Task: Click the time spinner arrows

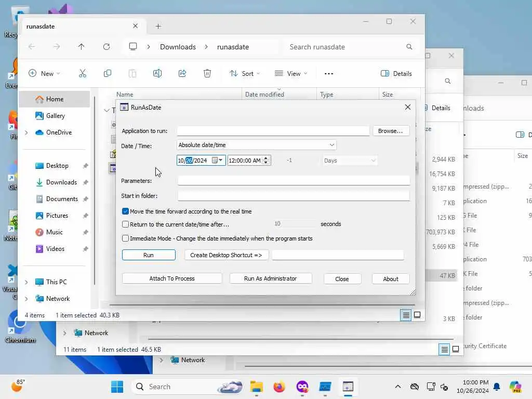Action: click(267, 160)
